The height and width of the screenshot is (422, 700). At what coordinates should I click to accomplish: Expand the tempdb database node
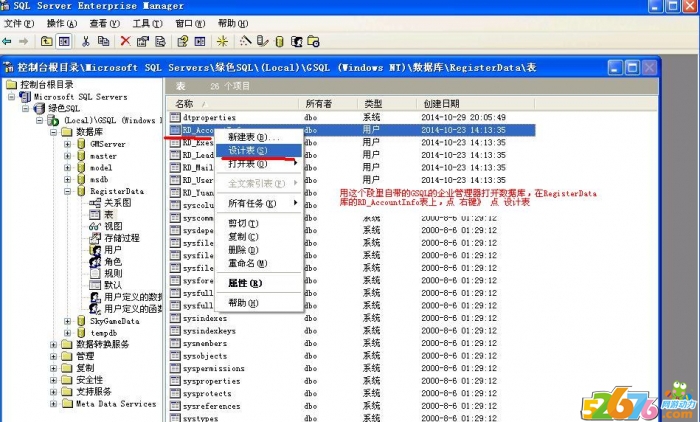point(67,333)
